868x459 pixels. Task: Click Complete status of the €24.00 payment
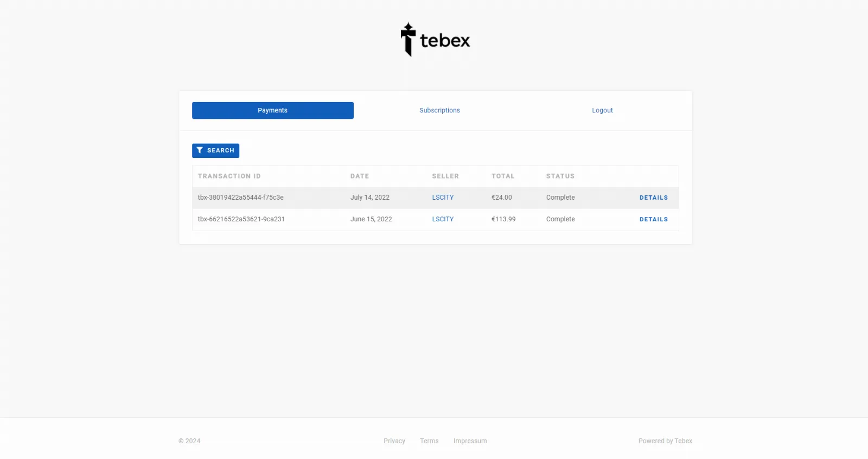(560, 197)
